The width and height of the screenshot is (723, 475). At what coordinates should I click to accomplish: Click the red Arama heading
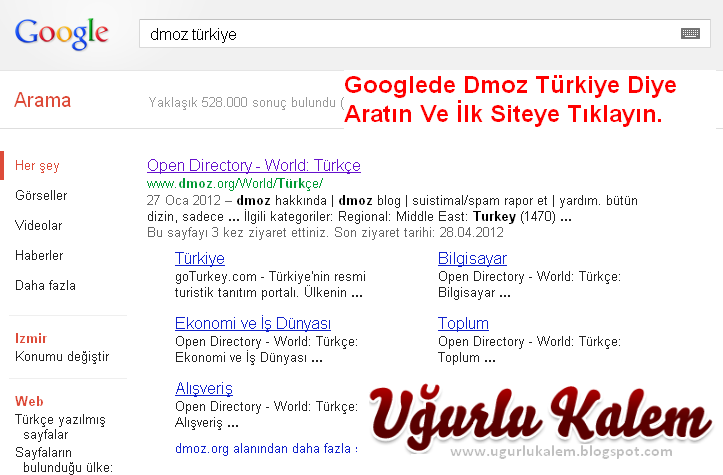tap(42, 100)
